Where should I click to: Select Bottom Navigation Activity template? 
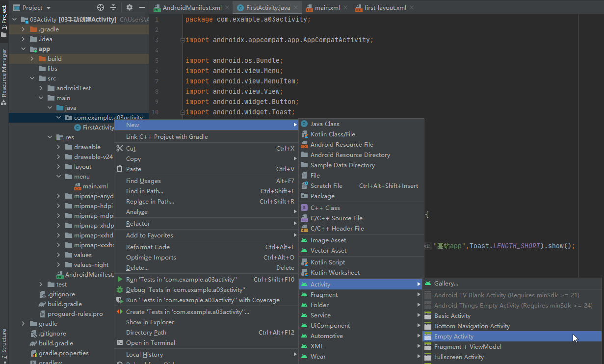pyautogui.click(x=512, y=326)
